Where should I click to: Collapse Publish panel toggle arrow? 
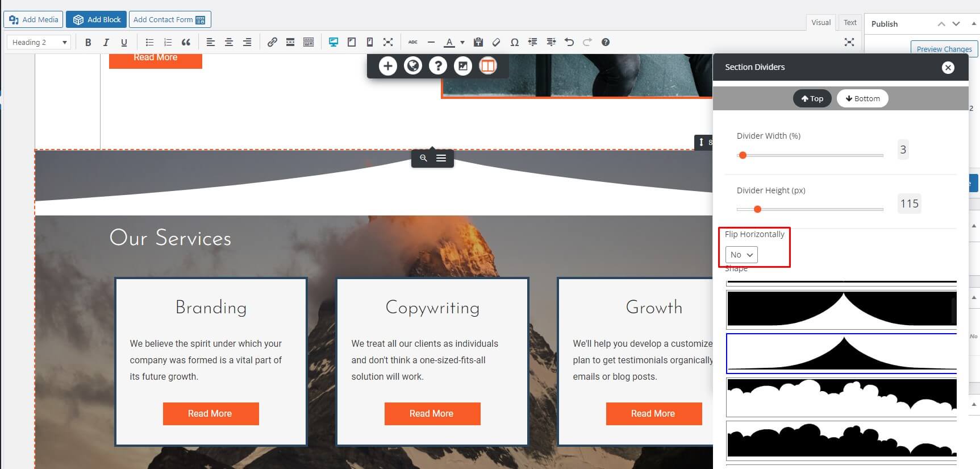[x=973, y=24]
